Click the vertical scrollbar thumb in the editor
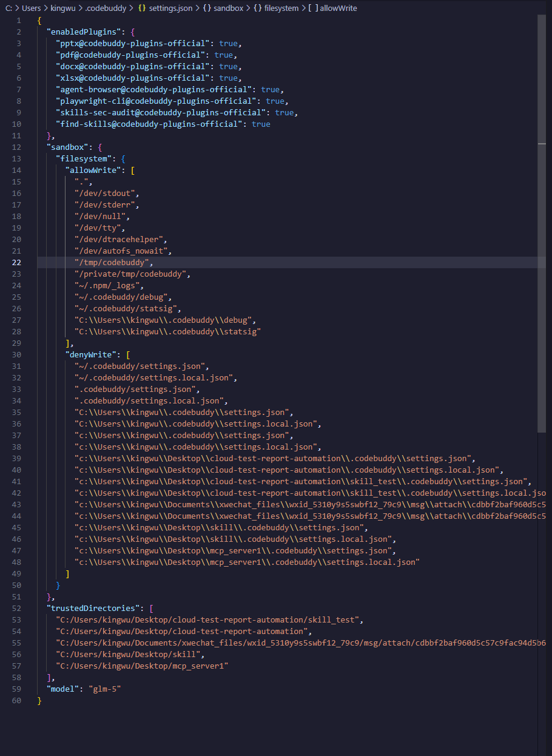 pos(542,223)
